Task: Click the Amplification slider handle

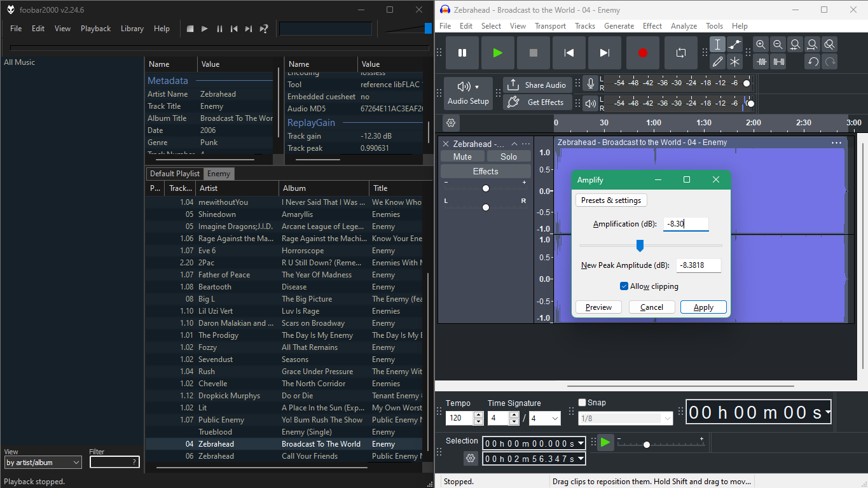Action: coord(640,246)
